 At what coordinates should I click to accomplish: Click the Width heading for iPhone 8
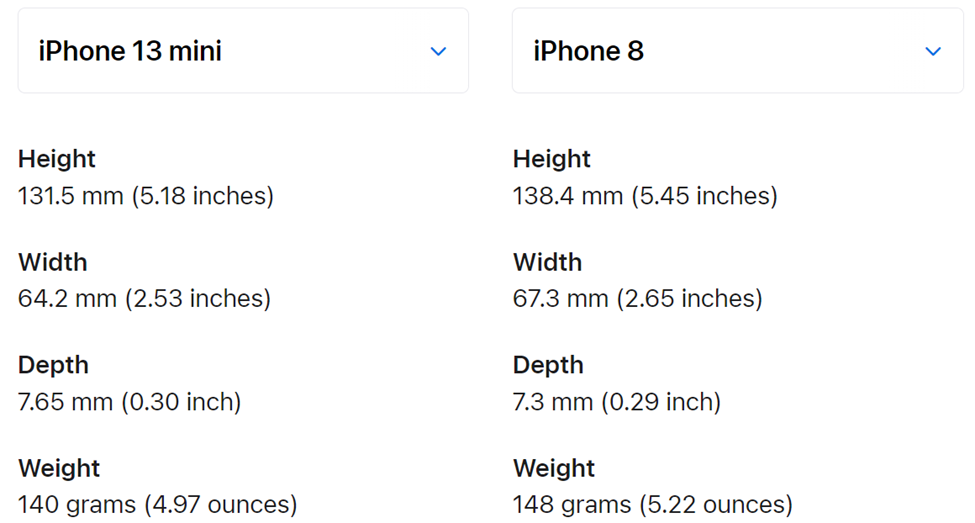[x=548, y=262]
